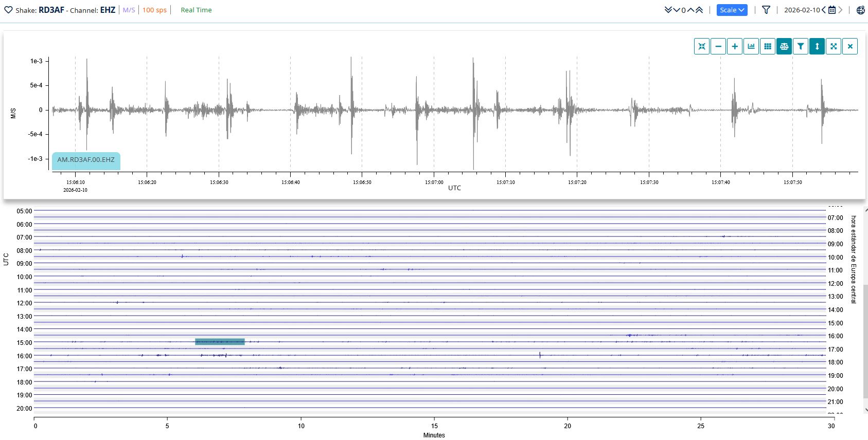
Task: Click the waveform zoom out minus button
Action: [718, 46]
